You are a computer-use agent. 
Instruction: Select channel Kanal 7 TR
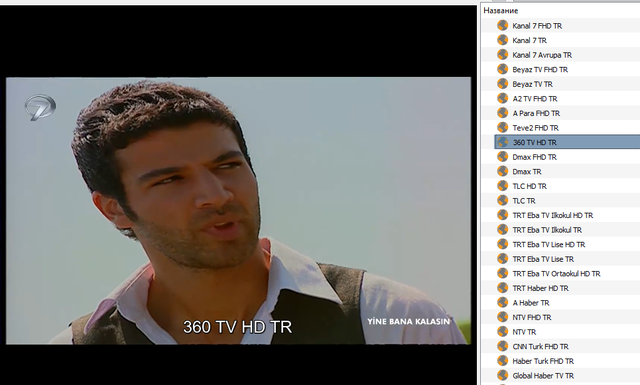529,40
